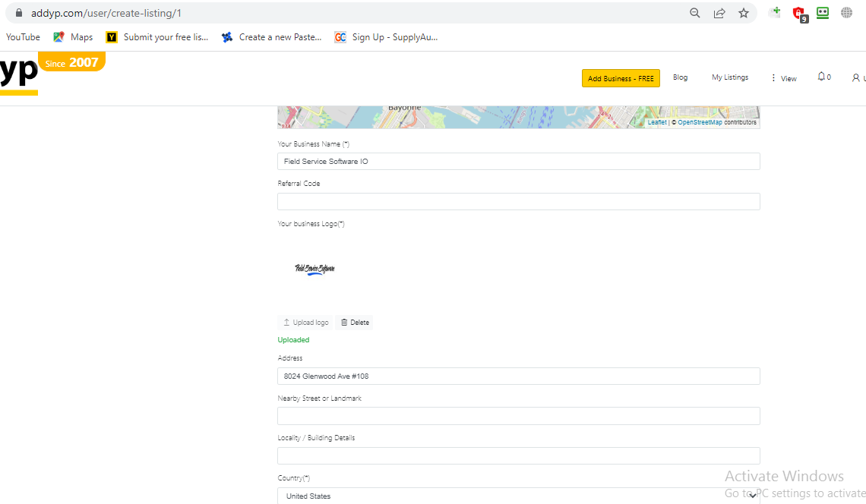
Task: Click the Upload logo button
Action: (x=305, y=323)
